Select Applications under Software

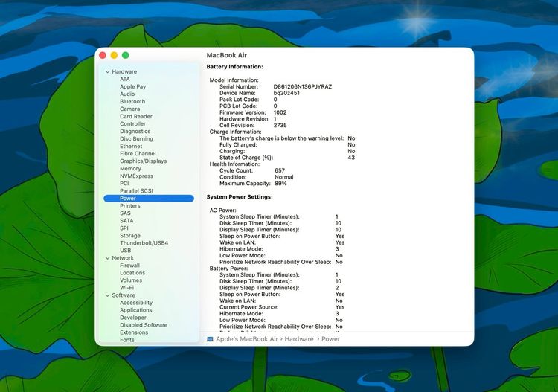click(x=136, y=310)
